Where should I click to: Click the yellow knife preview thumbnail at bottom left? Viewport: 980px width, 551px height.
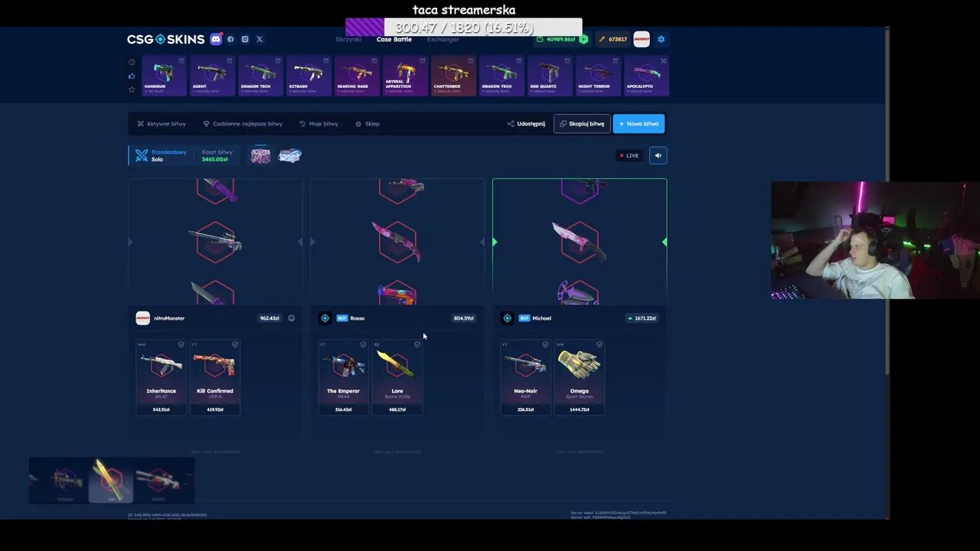tap(111, 481)
